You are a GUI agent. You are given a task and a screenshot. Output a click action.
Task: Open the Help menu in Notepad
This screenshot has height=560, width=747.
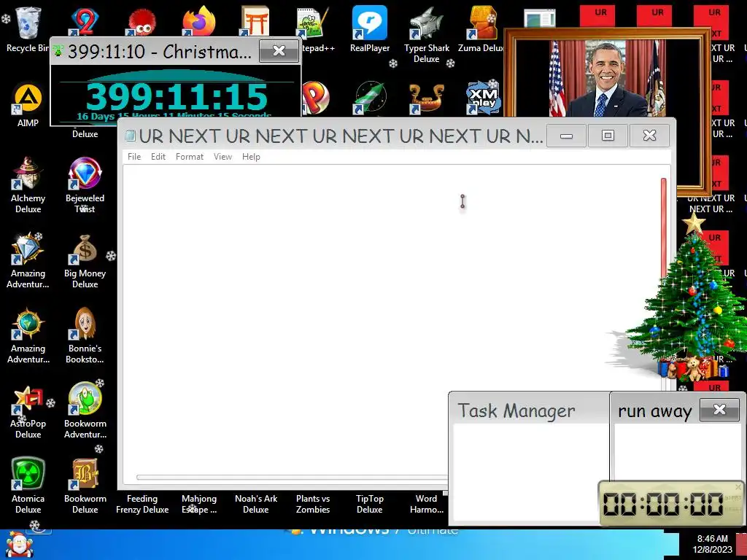click(x=251, y=157)
